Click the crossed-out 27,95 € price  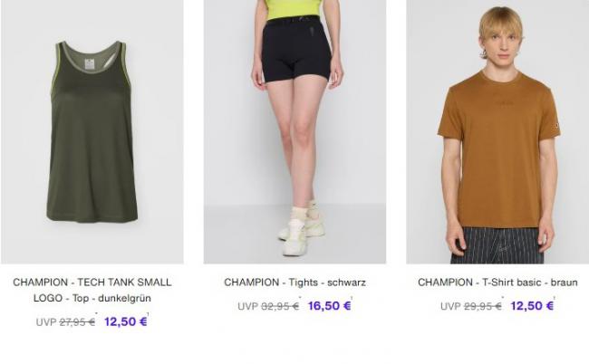pyautogui.click(x=77, y=322)
